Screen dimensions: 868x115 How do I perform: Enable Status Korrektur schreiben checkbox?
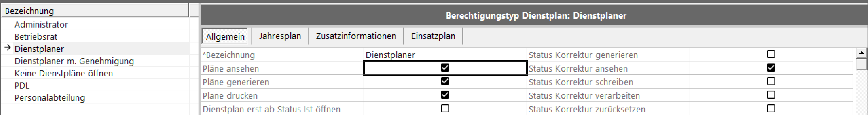pos(771,81)
